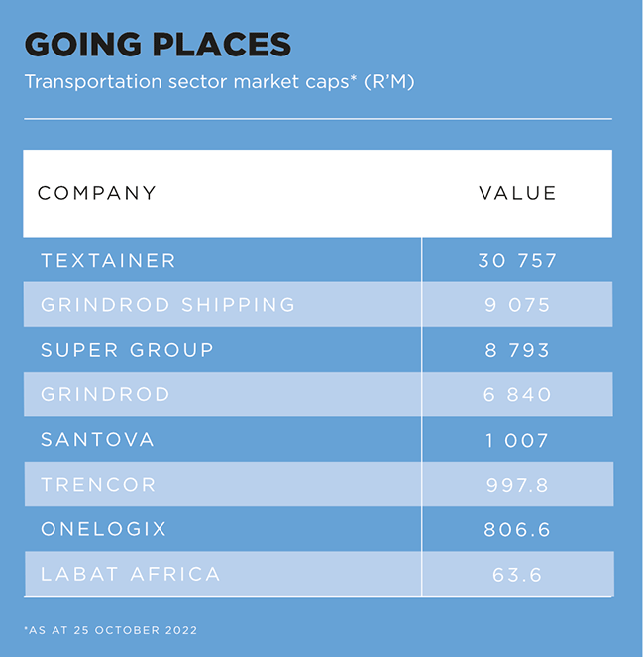Click Santova's 1 007 value
Viewport: 644px width, 657px height.
pos(517,440)
